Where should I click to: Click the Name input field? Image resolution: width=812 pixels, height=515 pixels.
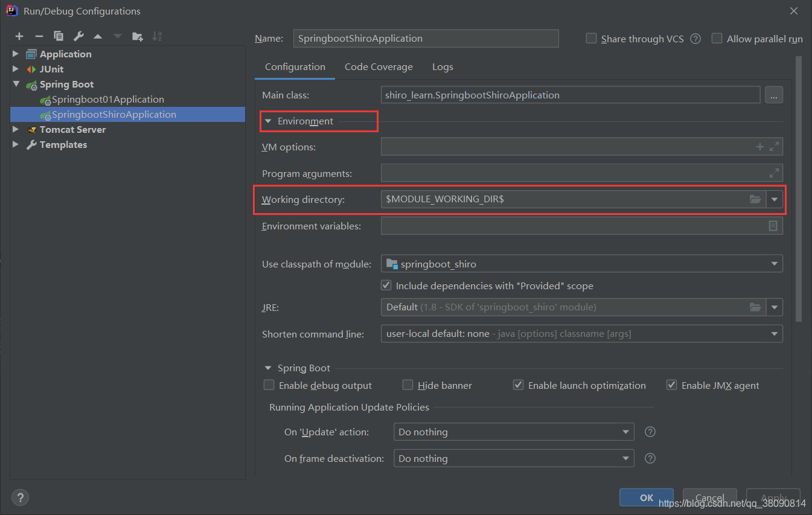(x=426, y=38)
